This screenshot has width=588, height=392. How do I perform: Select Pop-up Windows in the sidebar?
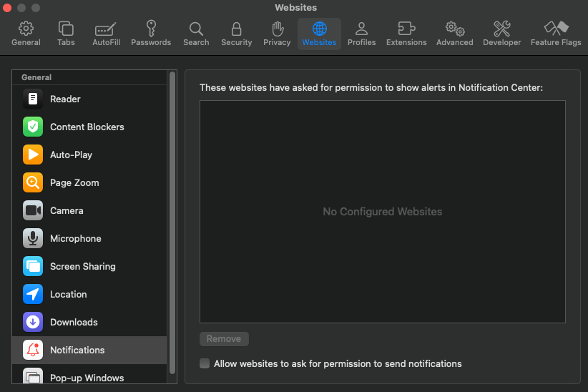point(87,377)
